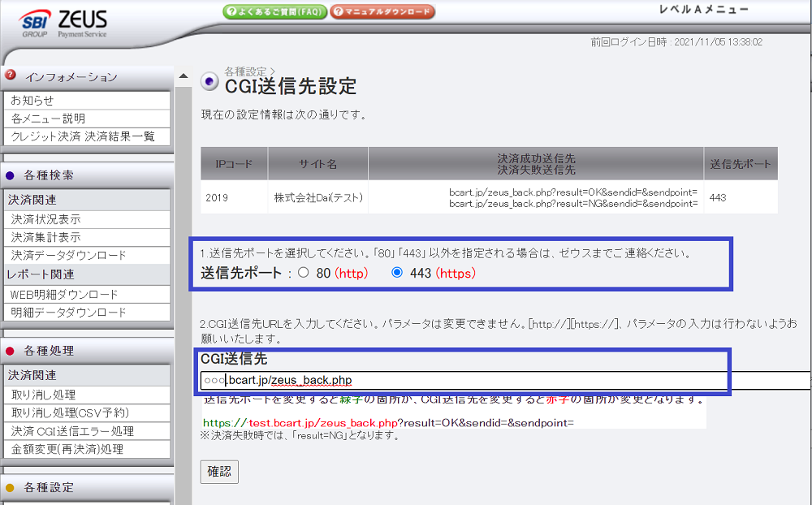Viewport: 812px width, 505px height.
Task: Click the 各種設定 breadcrumb link
Action: [x=245, y=71]
